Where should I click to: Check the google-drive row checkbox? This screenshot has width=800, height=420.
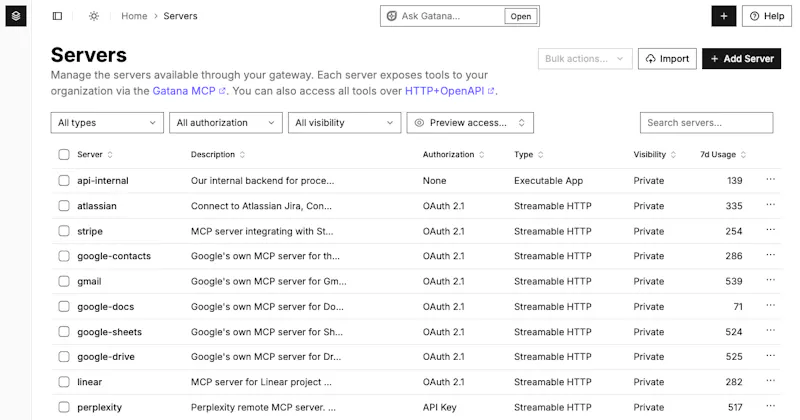point(64,357)
